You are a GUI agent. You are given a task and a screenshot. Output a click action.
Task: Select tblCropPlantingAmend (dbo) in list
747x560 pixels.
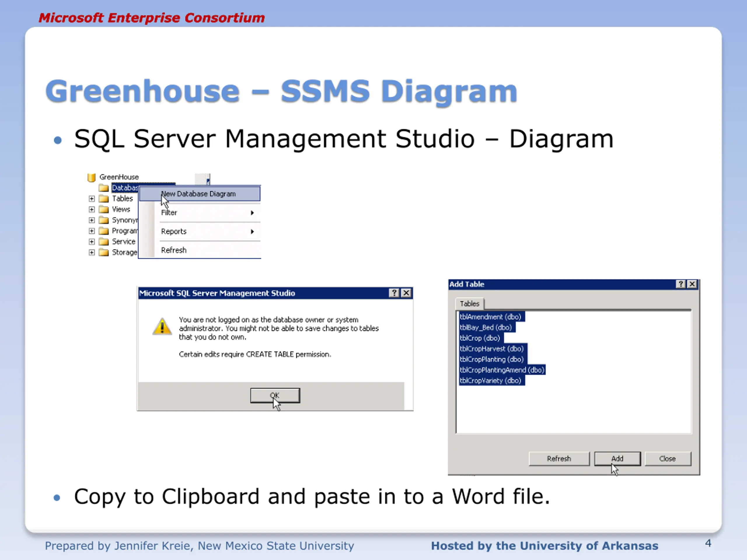click(x=502, y=370)
